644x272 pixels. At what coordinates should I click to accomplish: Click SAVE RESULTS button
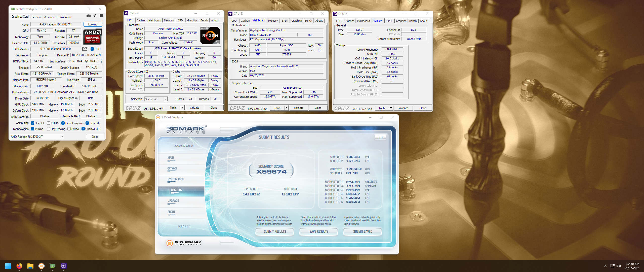(x=319, y=231)
